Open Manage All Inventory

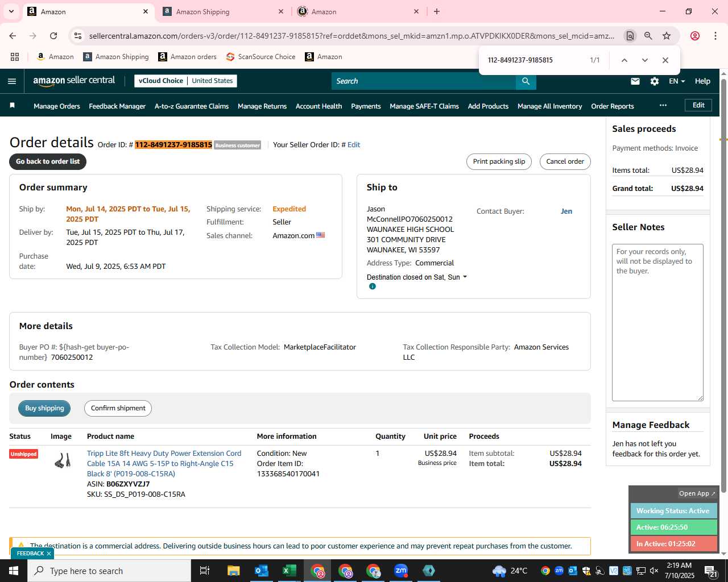(x=550, y=106)
